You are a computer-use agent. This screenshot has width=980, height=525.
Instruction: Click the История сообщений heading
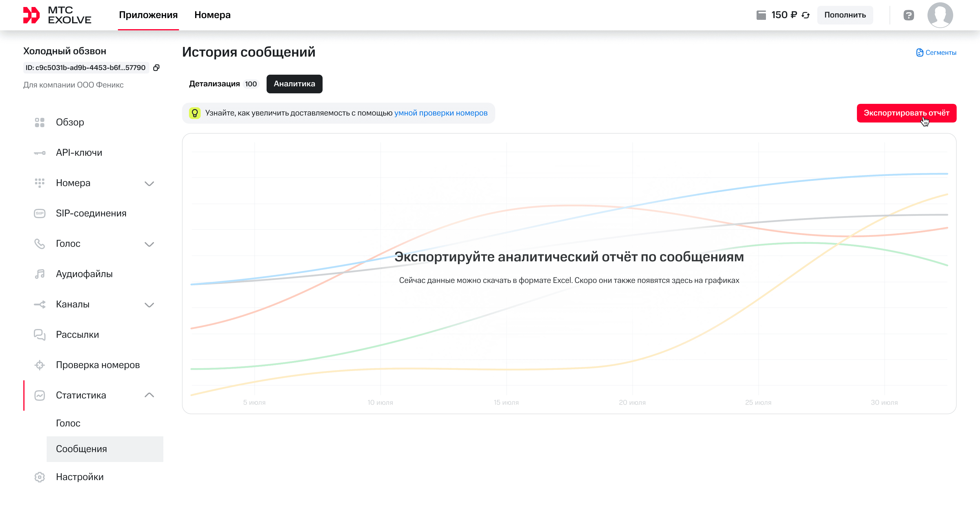249,52
